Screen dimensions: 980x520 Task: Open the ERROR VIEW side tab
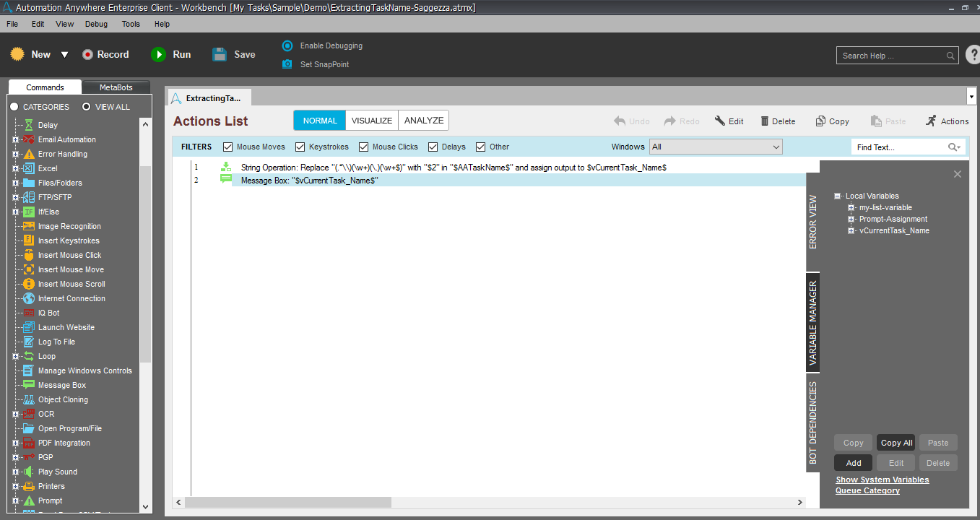(813, 222)
